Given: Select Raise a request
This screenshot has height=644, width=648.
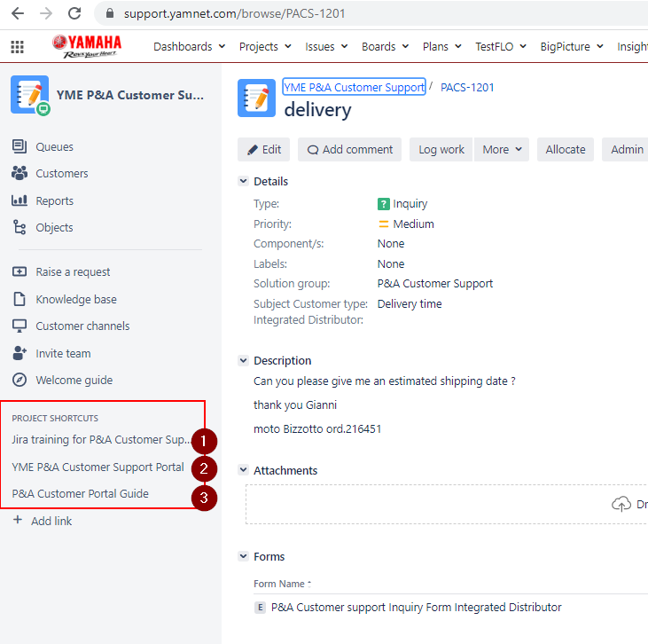Looking at the screenshot, I should [x=73, y=271].
